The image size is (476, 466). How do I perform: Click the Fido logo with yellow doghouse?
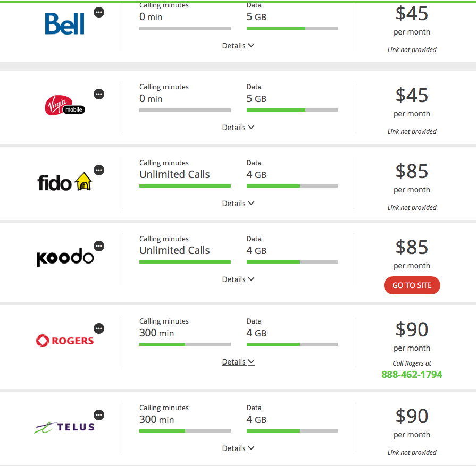[x=65, y=182]
